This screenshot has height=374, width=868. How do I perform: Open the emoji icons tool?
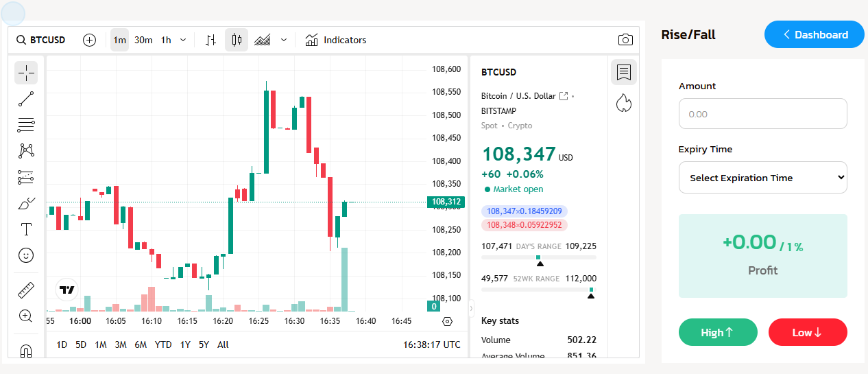pos(26,255)
